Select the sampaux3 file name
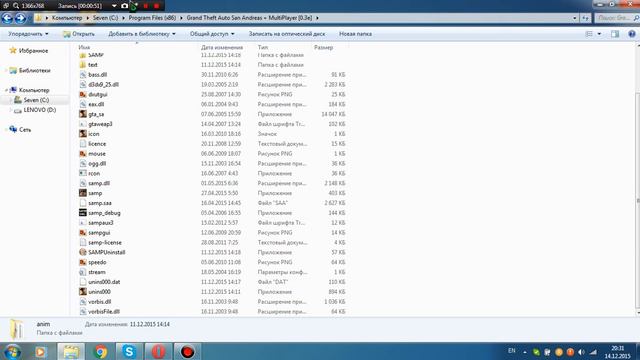This screenshot has width=640, height=360. (x=101, y=223)
